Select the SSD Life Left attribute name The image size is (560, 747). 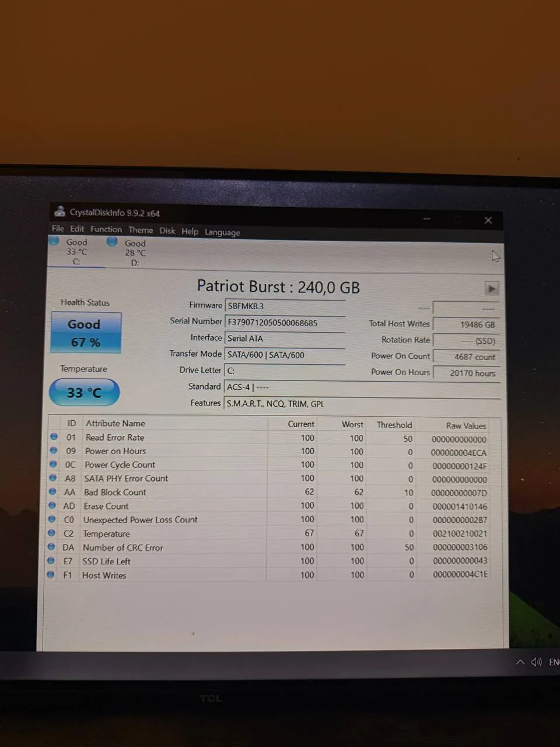106,561
